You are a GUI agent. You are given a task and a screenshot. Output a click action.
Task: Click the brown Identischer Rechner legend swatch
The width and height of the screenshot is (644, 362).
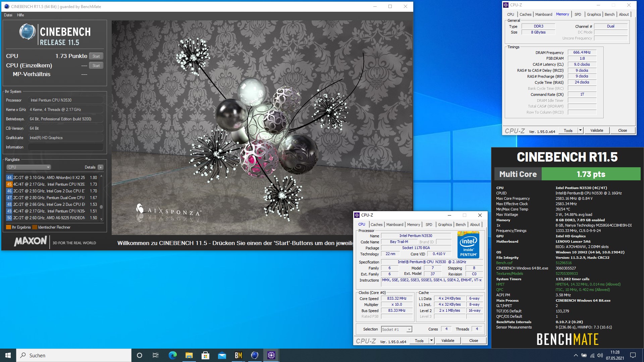[35, 227]
